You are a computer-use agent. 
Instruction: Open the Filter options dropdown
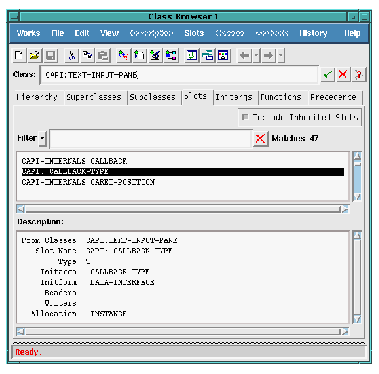42,138
